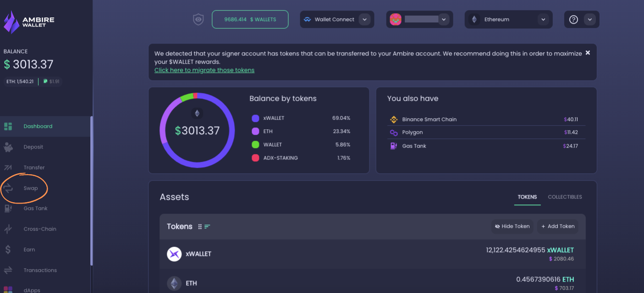Open the Dashboard sidebar item

click(45, 126)
